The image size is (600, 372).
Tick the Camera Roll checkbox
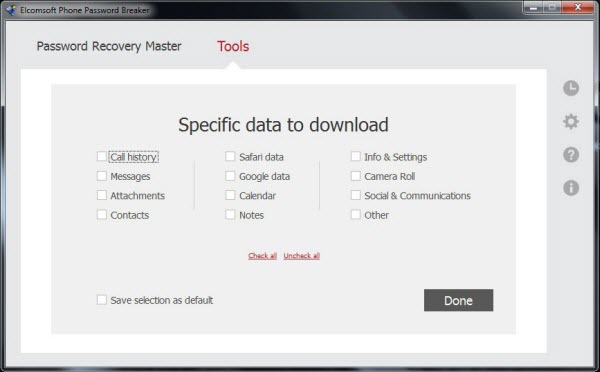[x=355, y=176]
